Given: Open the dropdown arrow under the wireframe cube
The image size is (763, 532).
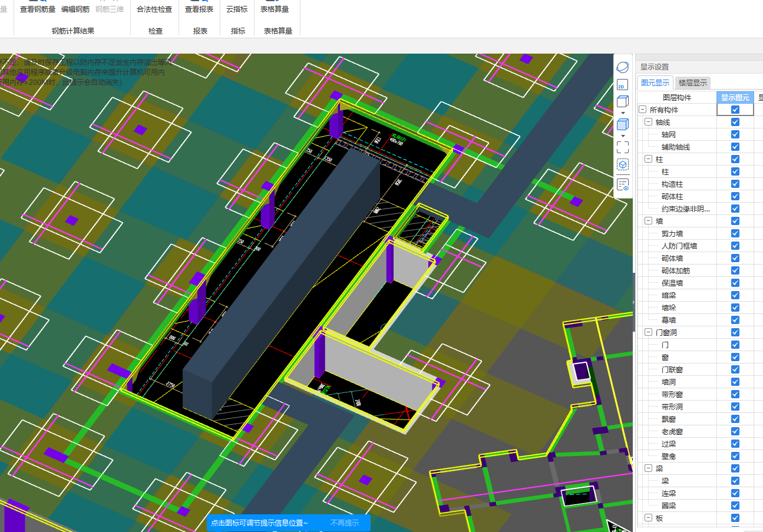Looking at the screenshot, I should [x=623, y=112].
